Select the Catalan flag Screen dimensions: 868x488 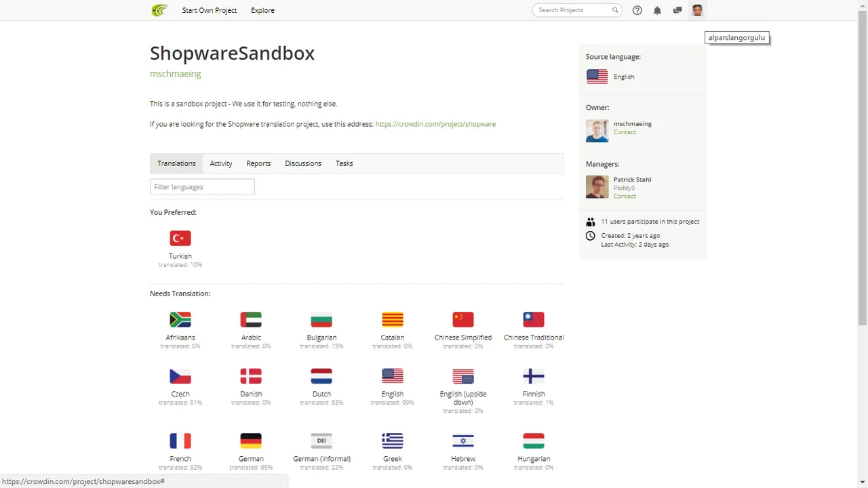393,319
